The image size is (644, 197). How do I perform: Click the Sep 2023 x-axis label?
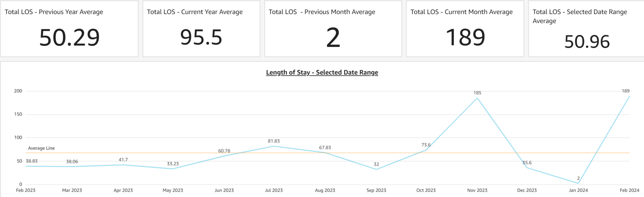[x=376, y=190]
